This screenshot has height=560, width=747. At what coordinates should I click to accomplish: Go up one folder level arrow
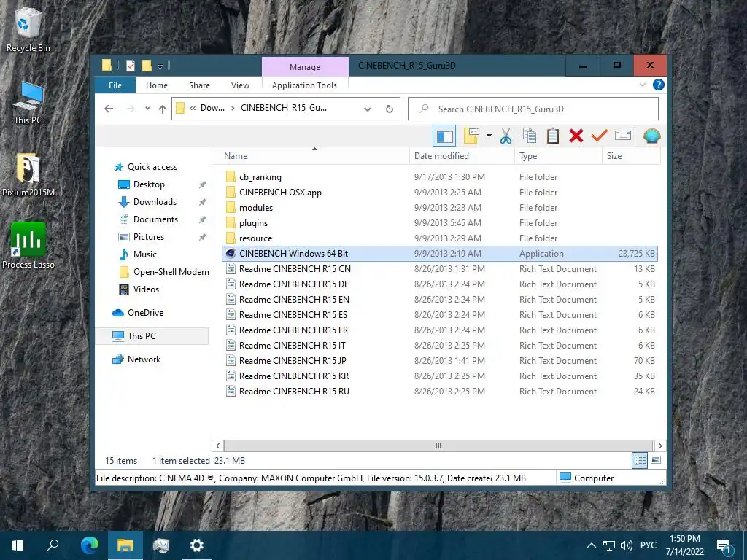pos(163,109)
